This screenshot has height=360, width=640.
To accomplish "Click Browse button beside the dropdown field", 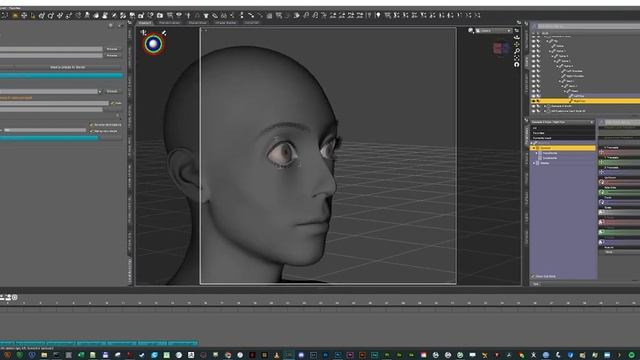I will (x=112, y=91).
